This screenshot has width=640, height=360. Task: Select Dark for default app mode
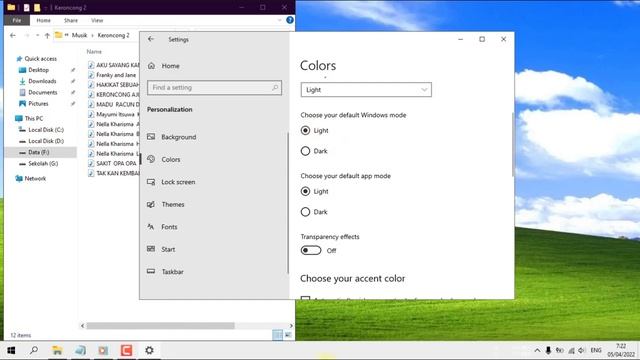pyautogui.click(x=305, y=212)
